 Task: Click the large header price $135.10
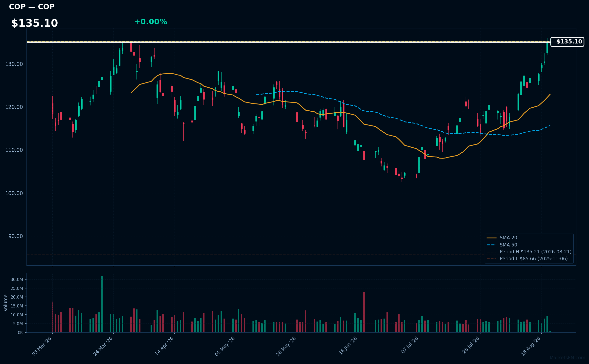35,23
